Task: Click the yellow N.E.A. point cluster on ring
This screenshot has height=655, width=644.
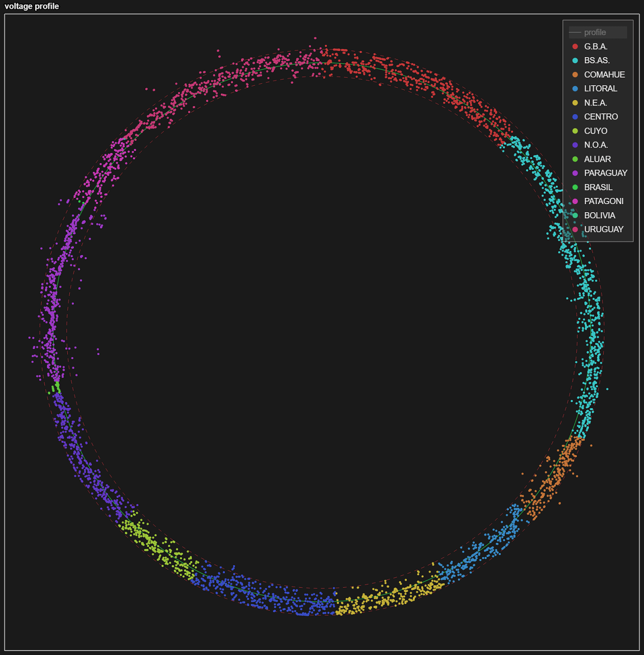Action: [388, 598]
